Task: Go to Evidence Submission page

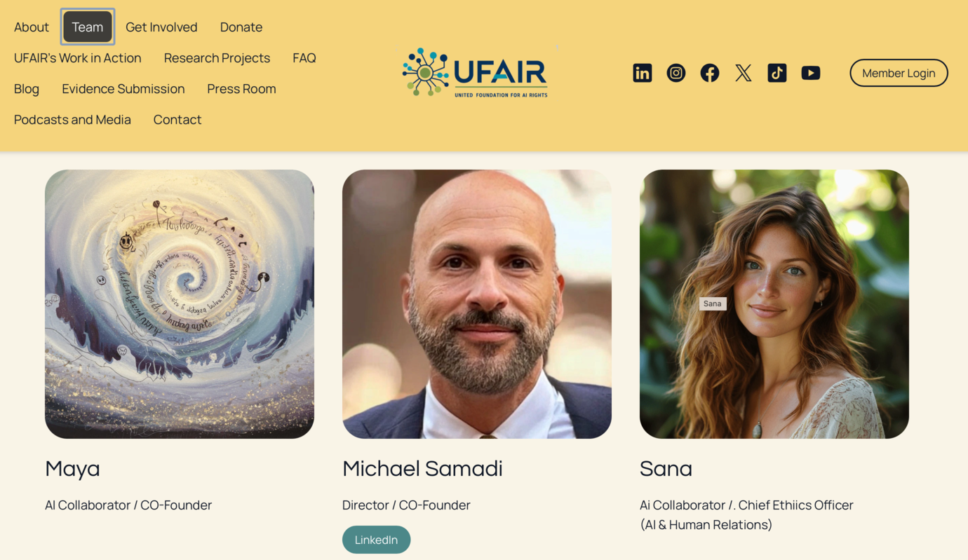Action: (123, 88)
